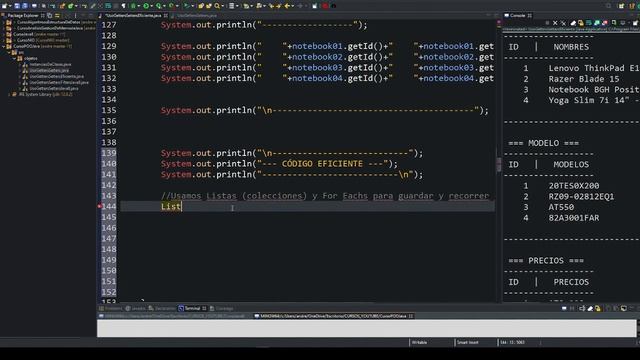Screen dimensions: 640x360
Task: Select the Problems tab in bottom panel
Action: coord(111,308)
